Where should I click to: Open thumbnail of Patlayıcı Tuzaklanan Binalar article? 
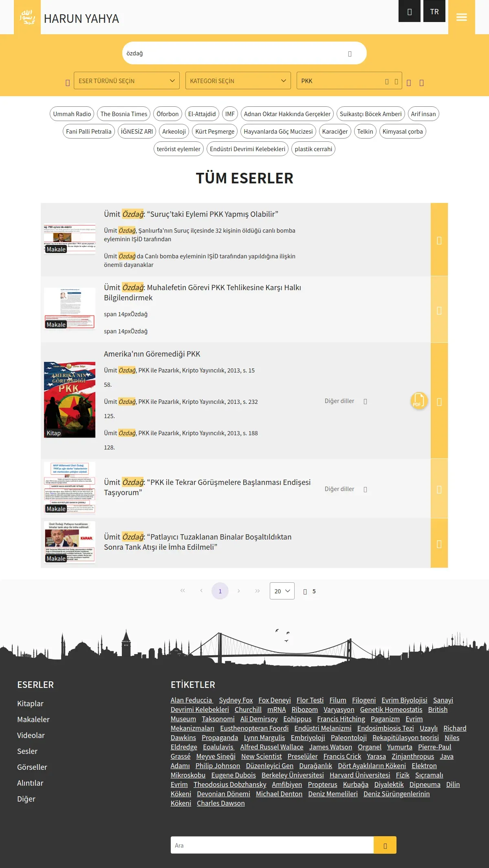tap(70, 542)
